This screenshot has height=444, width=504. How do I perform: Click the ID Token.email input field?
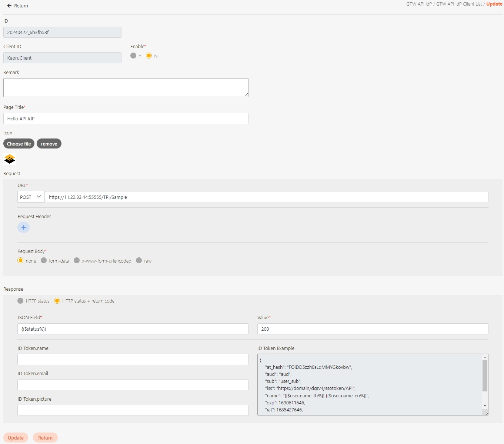click(133, 385)
